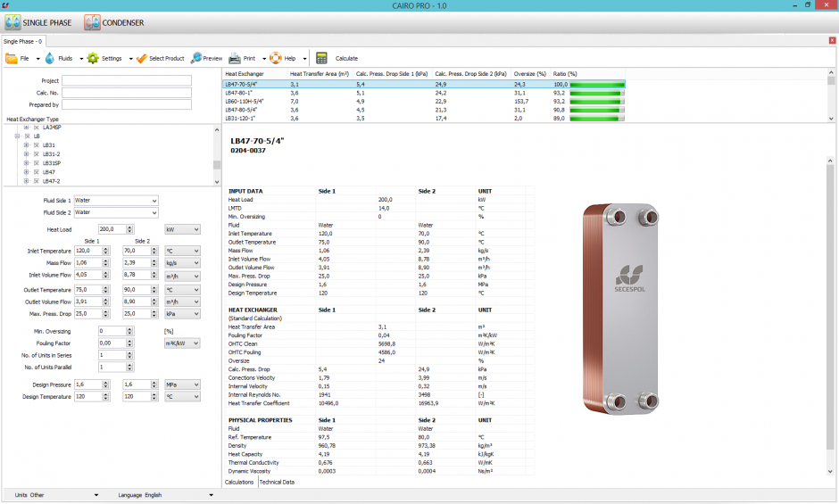Click the Calculate calculator icon
Screen dimensions: 839x504
321,58
